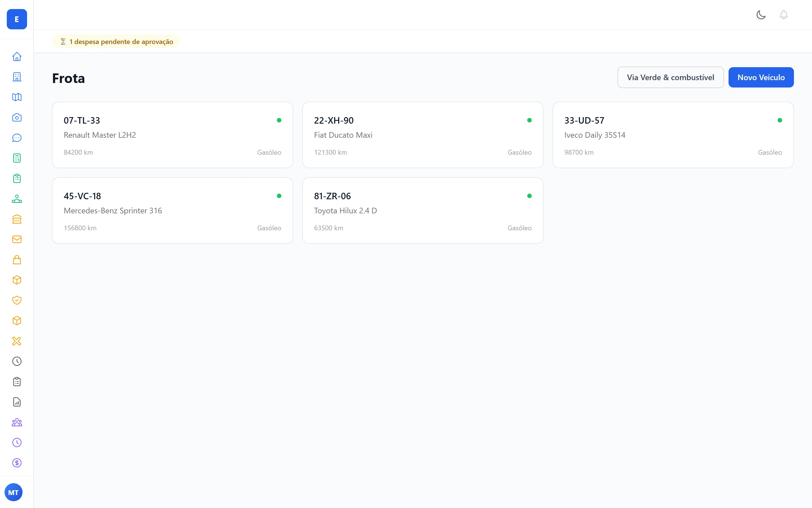This screenshot has width=812, height=508.
Task: Open the orange bank building icon
Action: (x=17, y=219)
